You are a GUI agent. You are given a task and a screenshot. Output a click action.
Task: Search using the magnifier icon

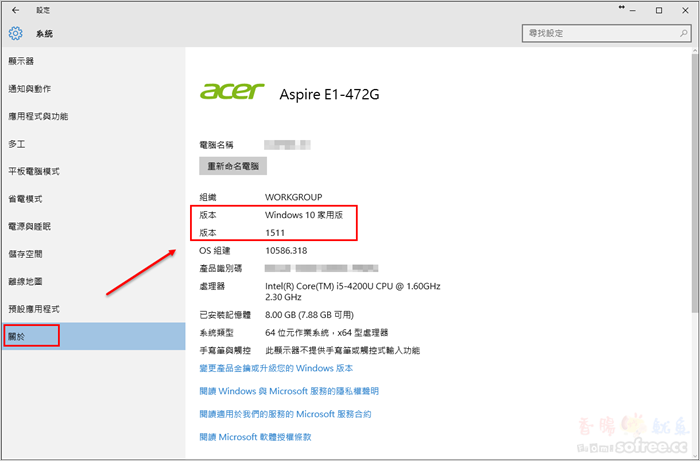click(x=683, y=33)
